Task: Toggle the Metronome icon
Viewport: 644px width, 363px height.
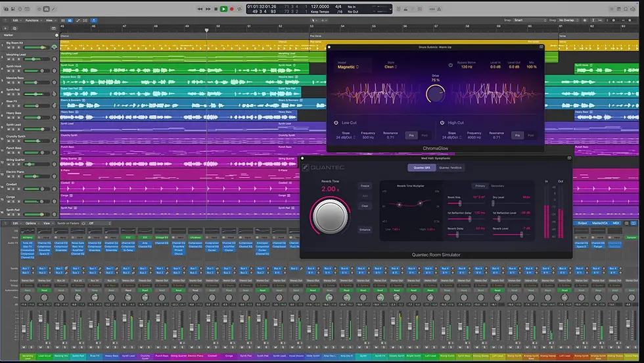Action: click(439, 9)
